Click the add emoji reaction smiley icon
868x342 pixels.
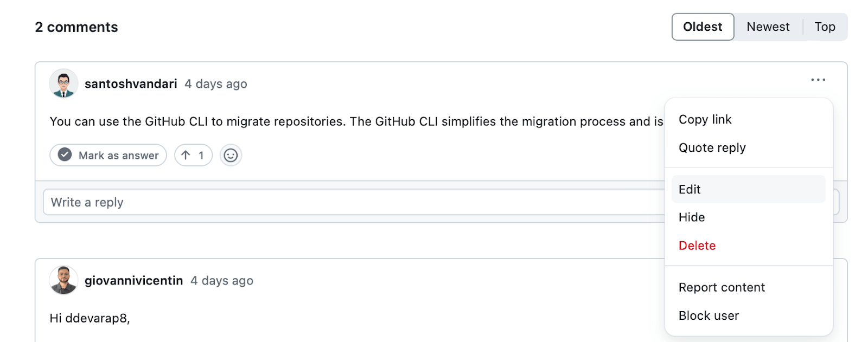[x=231, y=156]
